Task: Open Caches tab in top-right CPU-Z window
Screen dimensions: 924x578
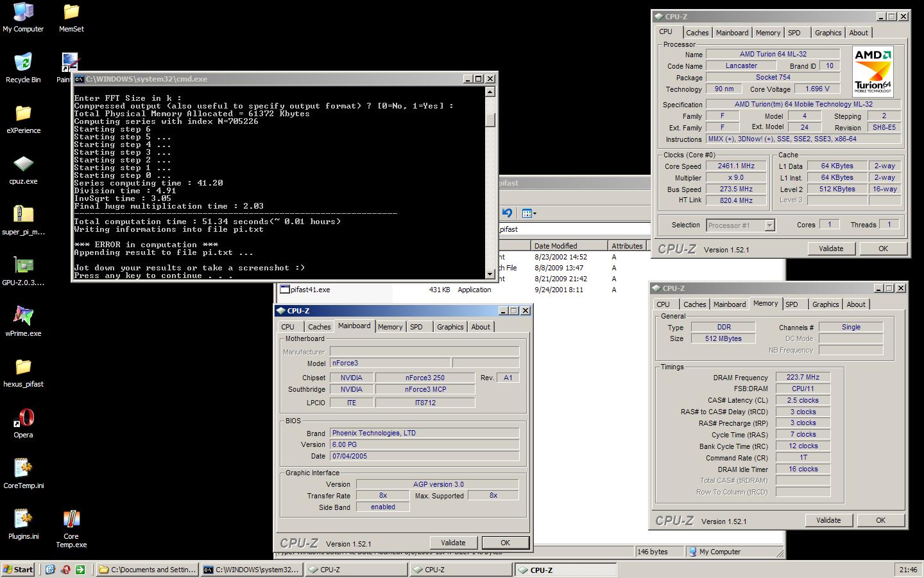Action: tap(697, 33)
